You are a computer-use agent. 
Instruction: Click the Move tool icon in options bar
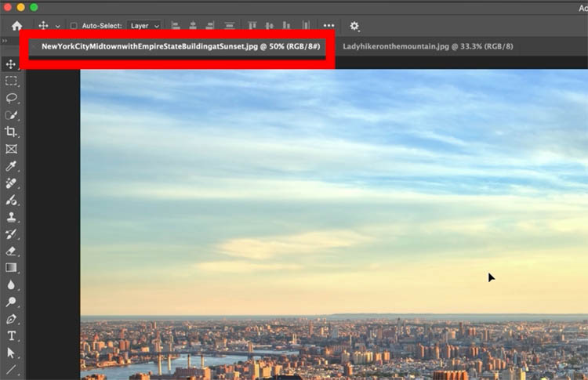43,26
